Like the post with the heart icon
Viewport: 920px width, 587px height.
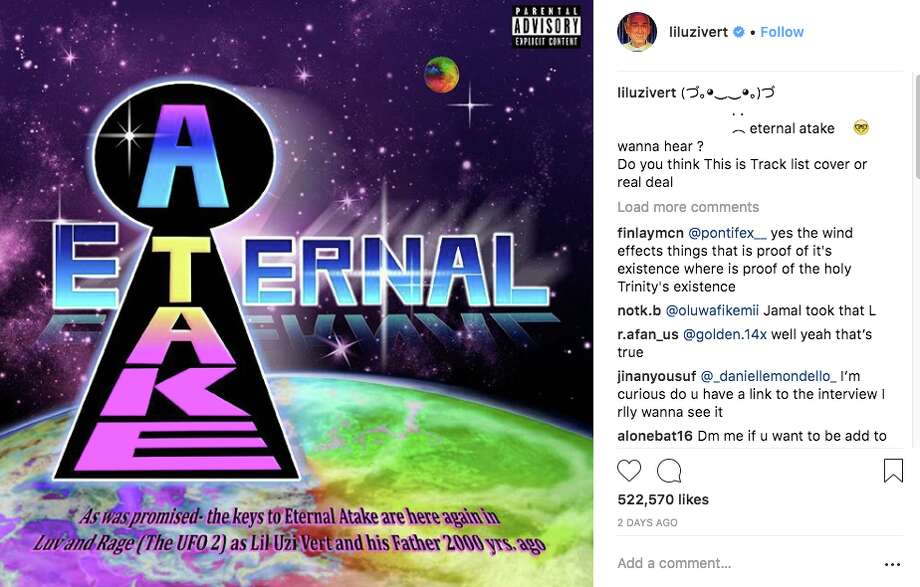629,471
